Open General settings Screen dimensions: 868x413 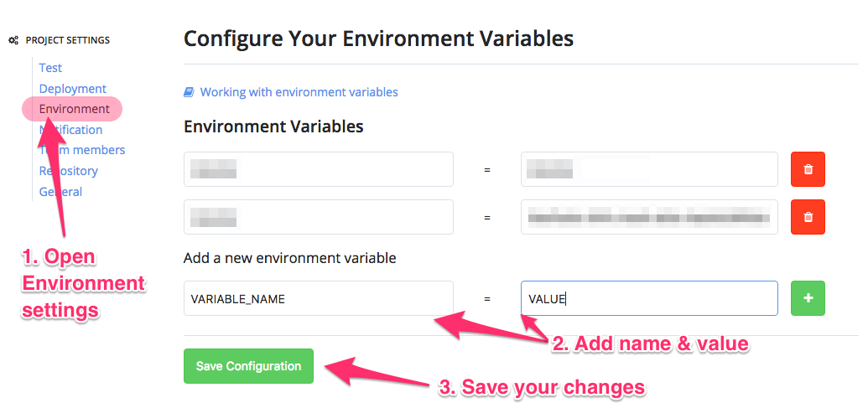60,192
